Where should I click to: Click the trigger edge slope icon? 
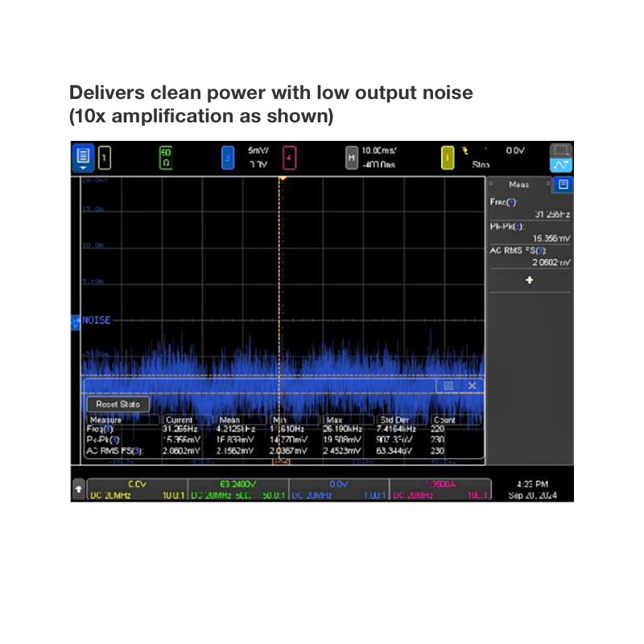(465, 151)
